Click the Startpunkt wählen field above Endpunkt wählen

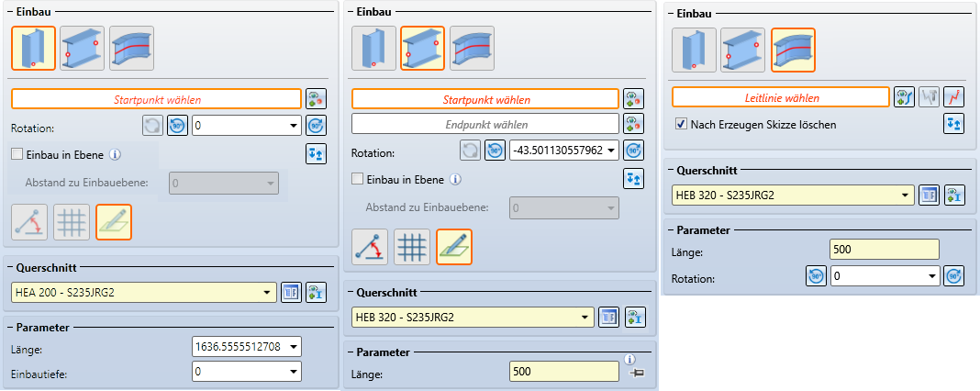pos(485,98)
